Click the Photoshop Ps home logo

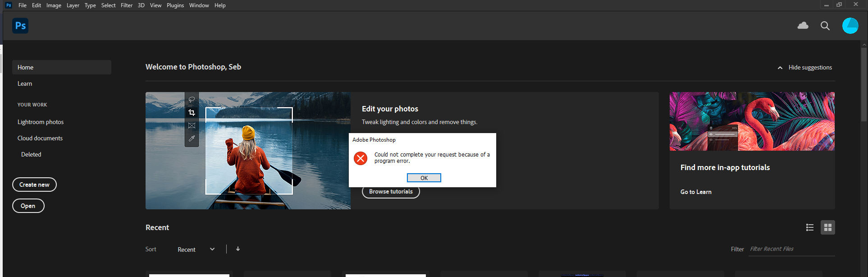[x=20, y=26]
